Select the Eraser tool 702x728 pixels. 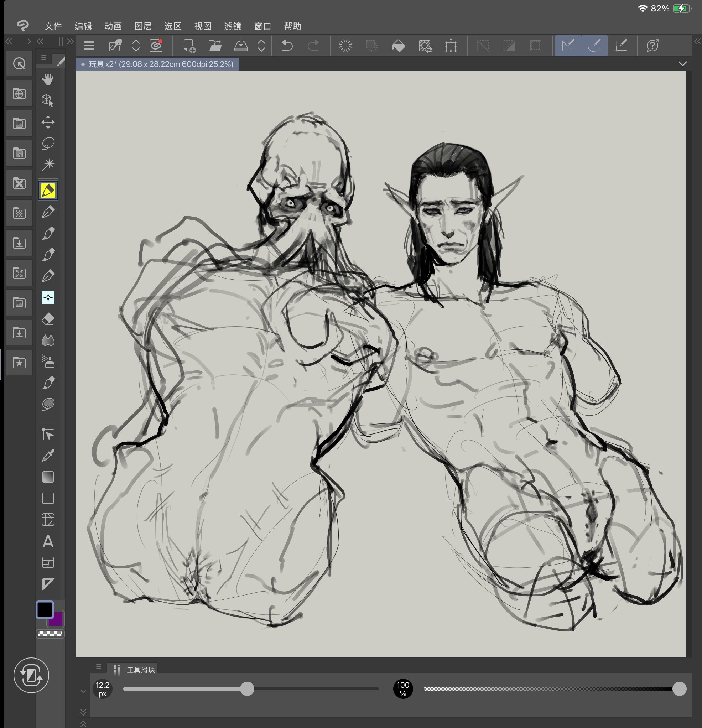tap(48, 319)
